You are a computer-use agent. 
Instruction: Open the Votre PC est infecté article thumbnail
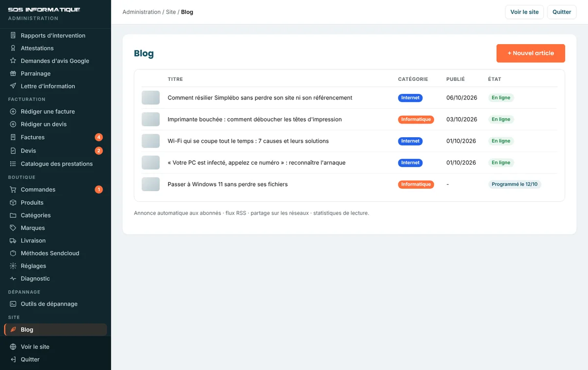(151, 163)
